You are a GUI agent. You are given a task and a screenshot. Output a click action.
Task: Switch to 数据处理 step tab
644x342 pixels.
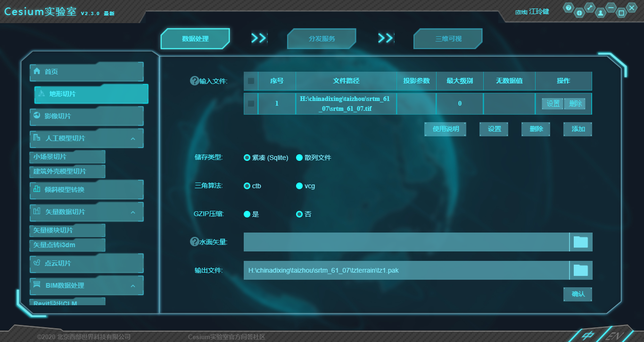(195, 39)
